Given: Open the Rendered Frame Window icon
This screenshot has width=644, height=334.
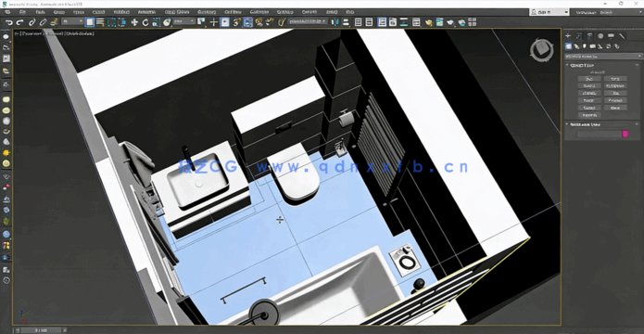Looking at the screenshot, I should 440,22.
